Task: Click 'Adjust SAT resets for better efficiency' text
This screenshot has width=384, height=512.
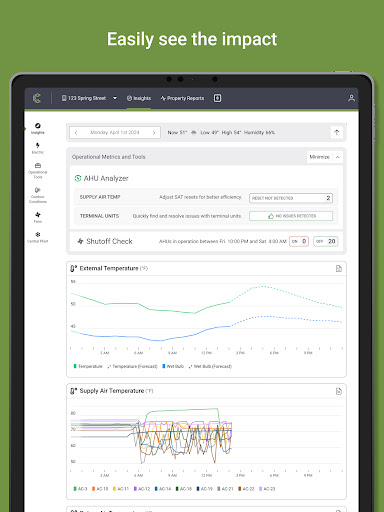Action: pos(200,197)
